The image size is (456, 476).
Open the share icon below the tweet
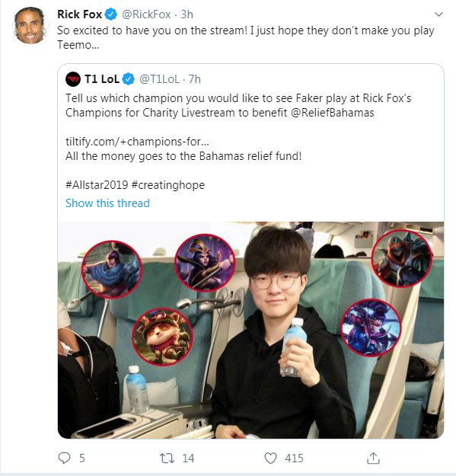(373, 458)
